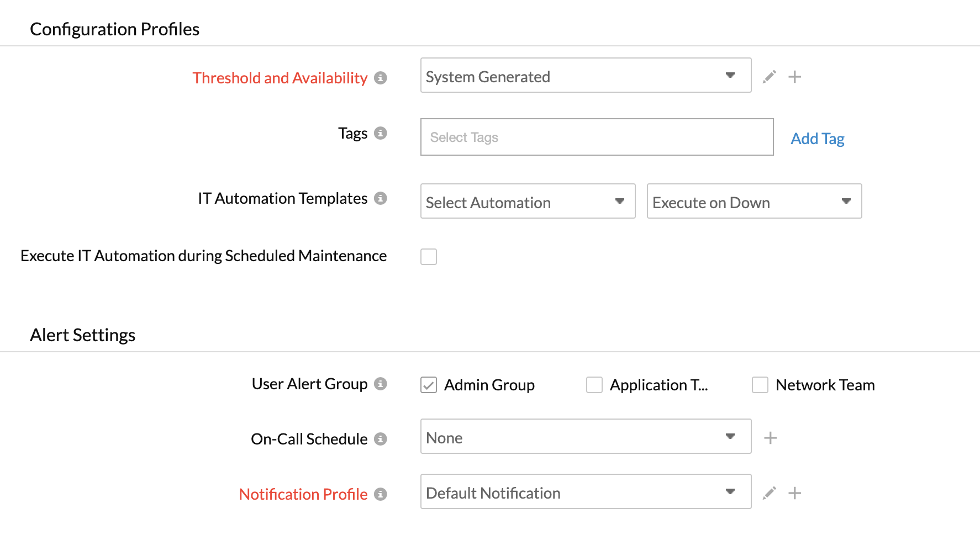
Task: Tick the Application T... alert group checkbox
Action: 594,385
